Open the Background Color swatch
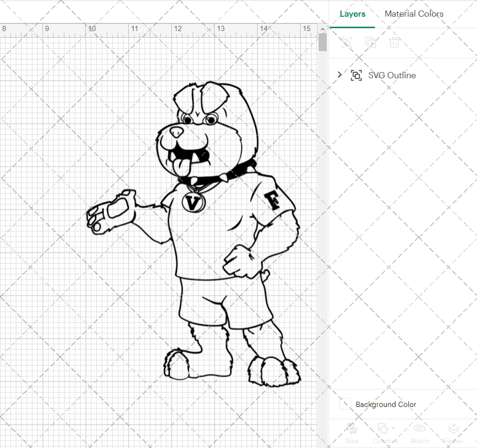The height and width of the screenshot is (448, 477). point(345,404)
